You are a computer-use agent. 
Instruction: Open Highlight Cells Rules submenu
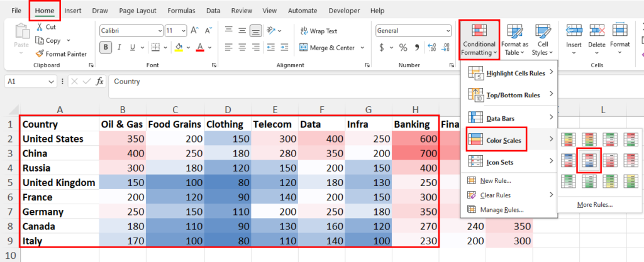(x=509, y=74)
